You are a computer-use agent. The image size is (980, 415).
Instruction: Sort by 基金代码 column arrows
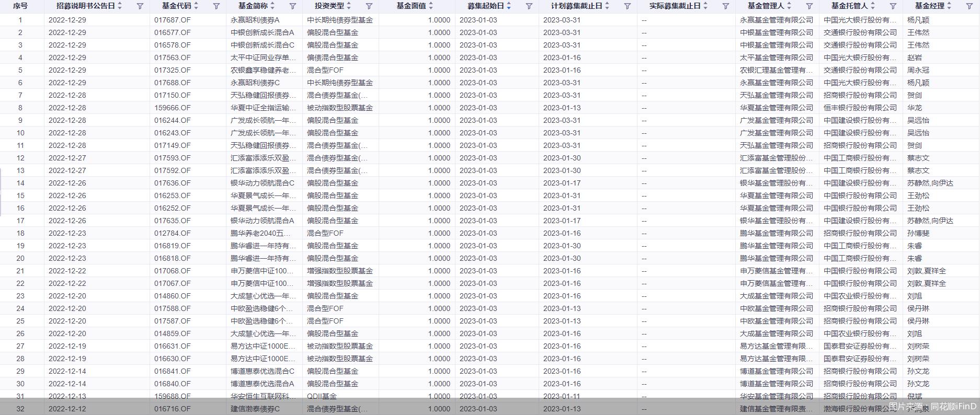(196, 6)
